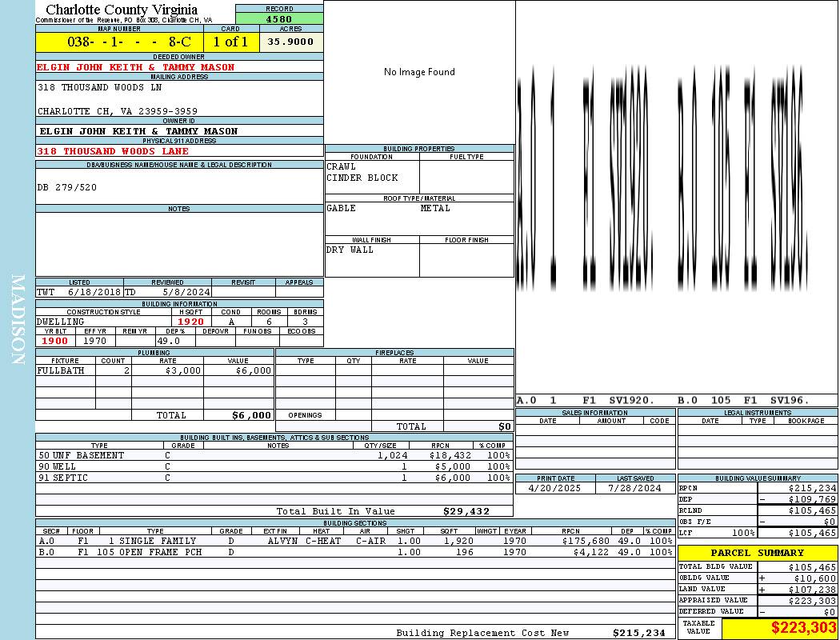Click effective year 1970 under EFF YR
Screen dimensions: 840x640
pos(95,341)
